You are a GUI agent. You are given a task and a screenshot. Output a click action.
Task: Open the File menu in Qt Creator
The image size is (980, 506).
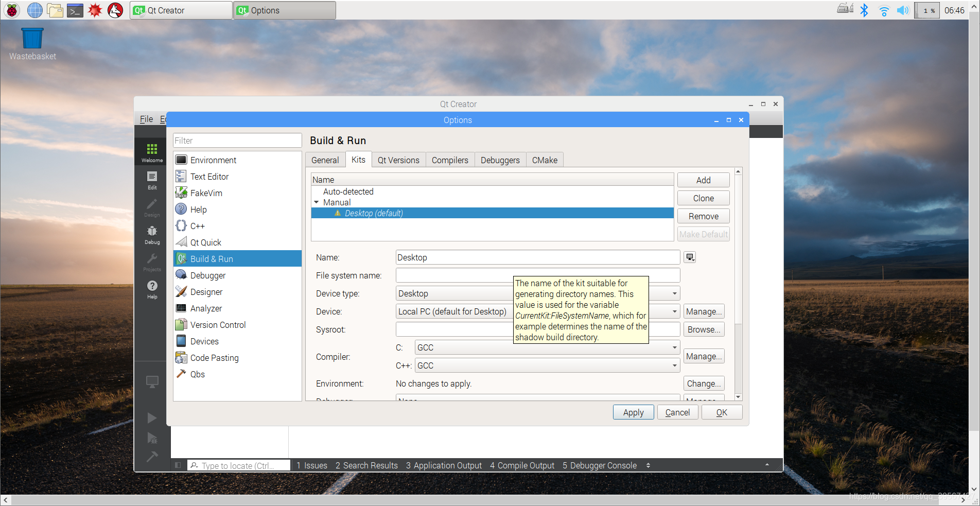click(x=146, y=119)
